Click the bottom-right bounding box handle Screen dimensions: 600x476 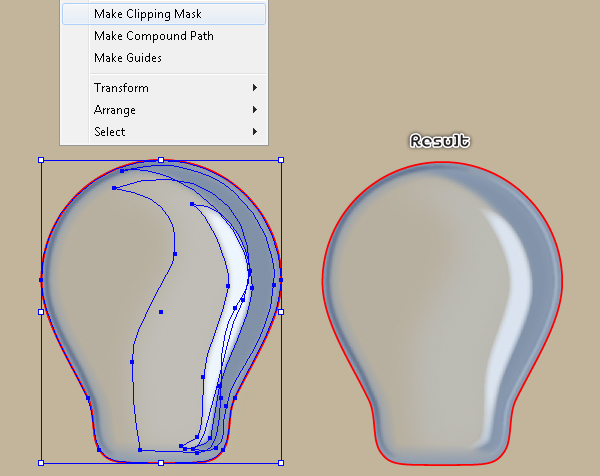tap(281, 463)
